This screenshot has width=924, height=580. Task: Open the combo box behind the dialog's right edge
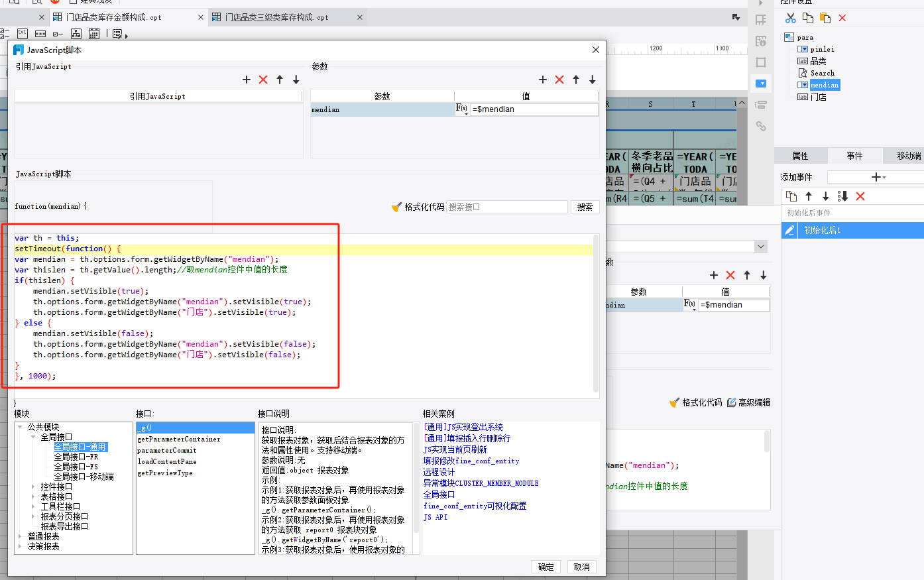point(760,247)
